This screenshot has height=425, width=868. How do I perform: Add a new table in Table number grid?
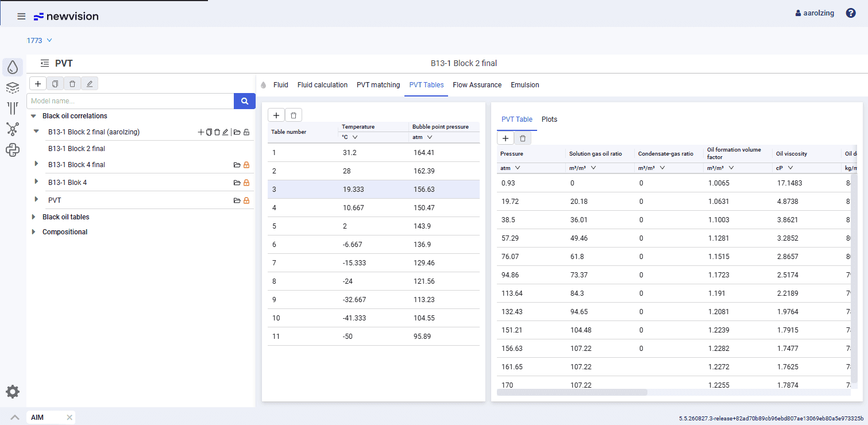pos(276,115)
